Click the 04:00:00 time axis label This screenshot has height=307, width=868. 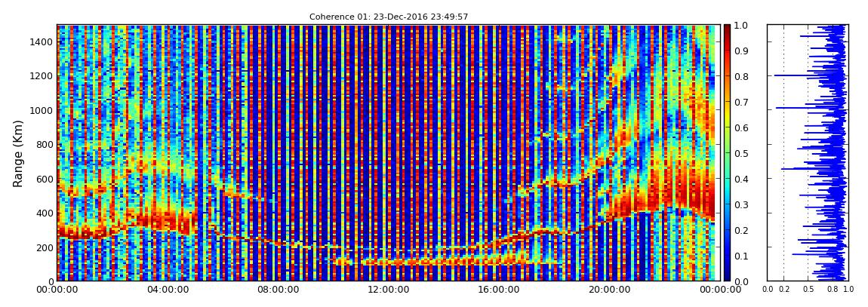pos(166,290)
